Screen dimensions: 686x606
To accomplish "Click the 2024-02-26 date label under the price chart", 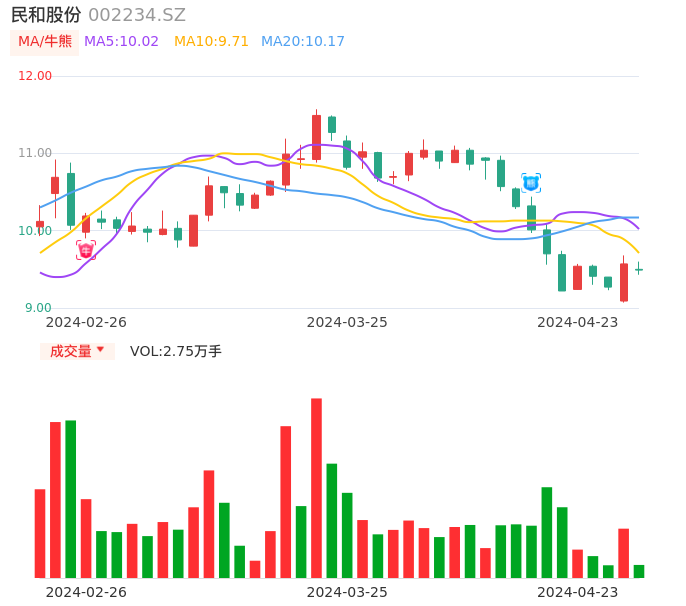I will [86, 322].
